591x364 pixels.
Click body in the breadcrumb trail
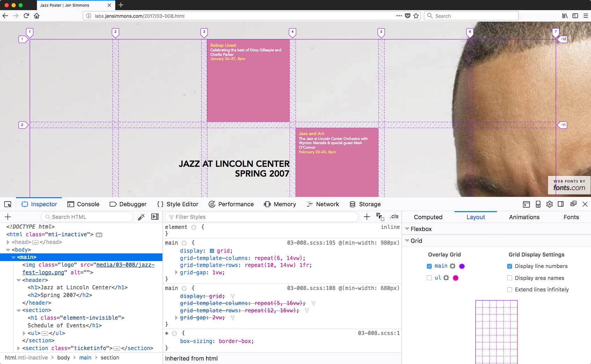64,358
